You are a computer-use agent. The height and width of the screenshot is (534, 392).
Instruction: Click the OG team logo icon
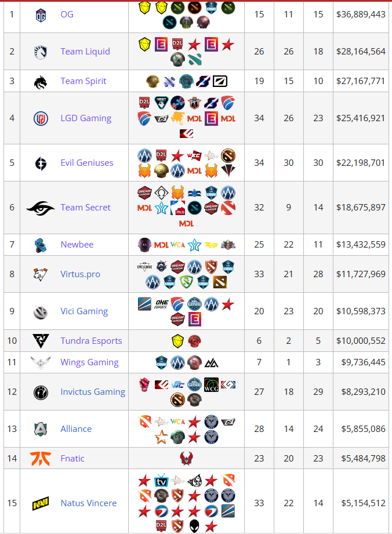tap(41, 15)
